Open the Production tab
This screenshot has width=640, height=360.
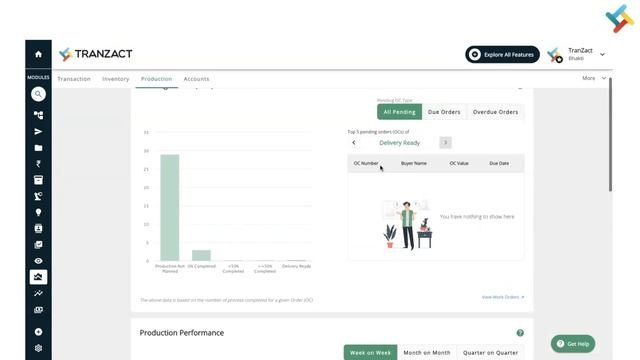156,79
